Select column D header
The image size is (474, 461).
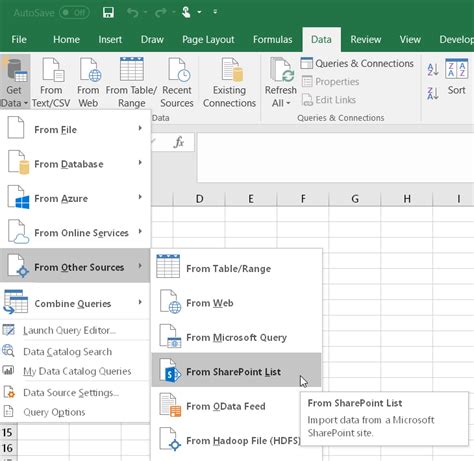199,199
